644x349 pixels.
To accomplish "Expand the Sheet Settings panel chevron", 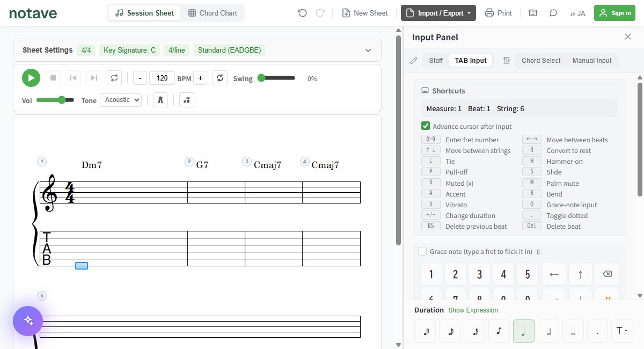I will click(x=368, y=50).
